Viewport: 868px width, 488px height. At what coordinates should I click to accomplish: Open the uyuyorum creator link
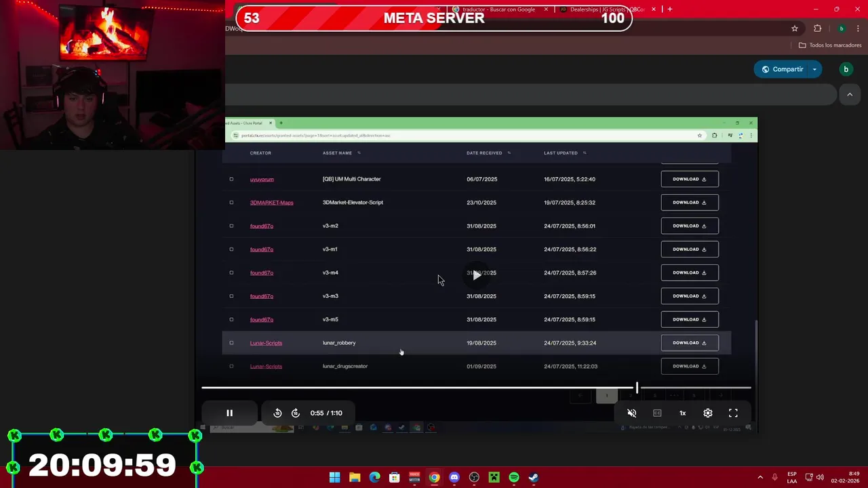262,180
